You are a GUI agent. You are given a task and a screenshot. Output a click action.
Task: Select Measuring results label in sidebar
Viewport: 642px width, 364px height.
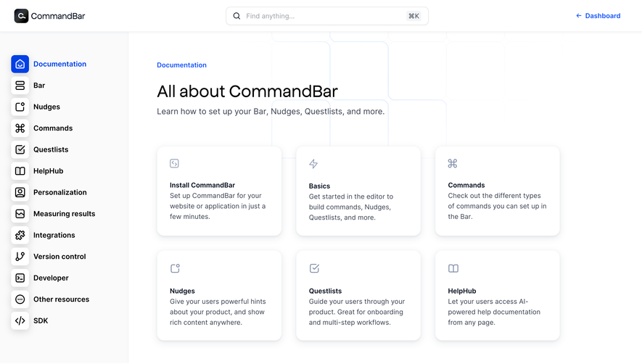(x=65, y=214)
